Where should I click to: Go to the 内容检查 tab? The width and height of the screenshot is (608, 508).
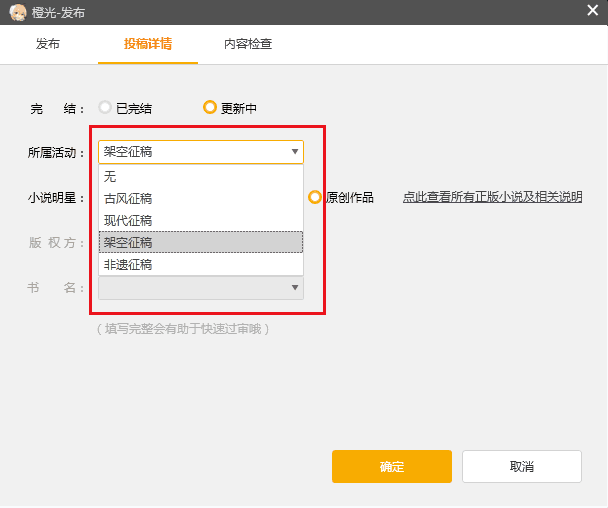[x=248, y=44]
